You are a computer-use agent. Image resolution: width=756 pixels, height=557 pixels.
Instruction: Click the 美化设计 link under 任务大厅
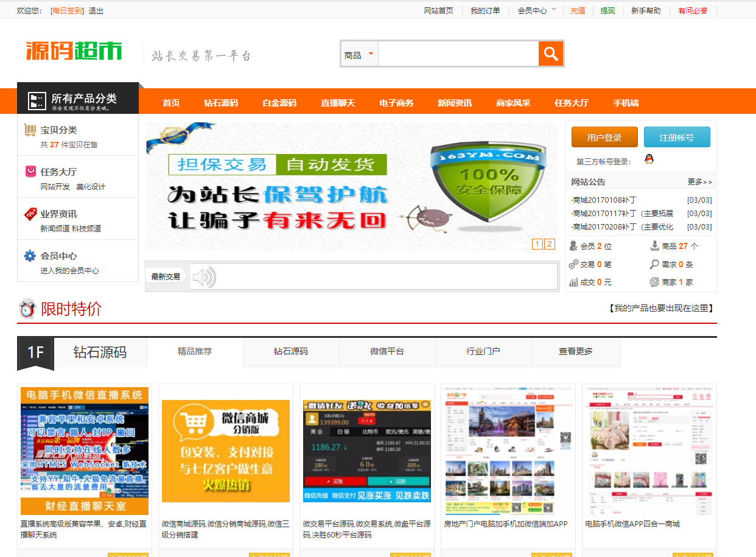[91, 186]
